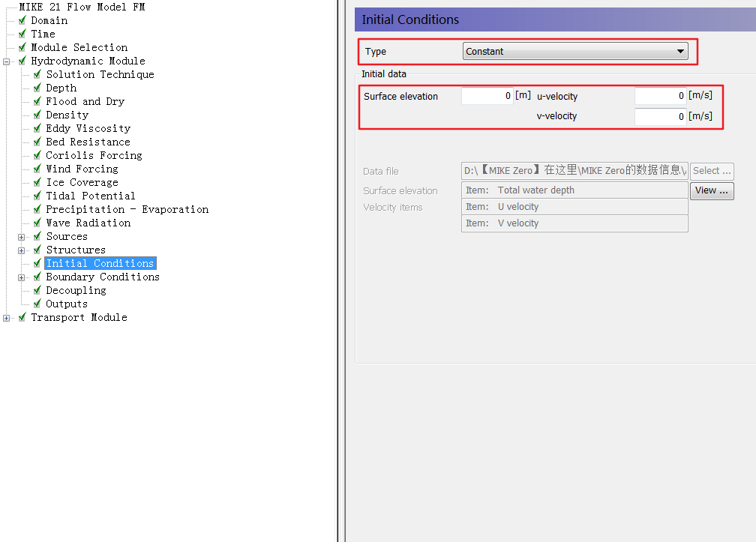Click the green checkmark beside Coriolis Forcing
This screenshot has width=756, height=542.
(37, 155)
